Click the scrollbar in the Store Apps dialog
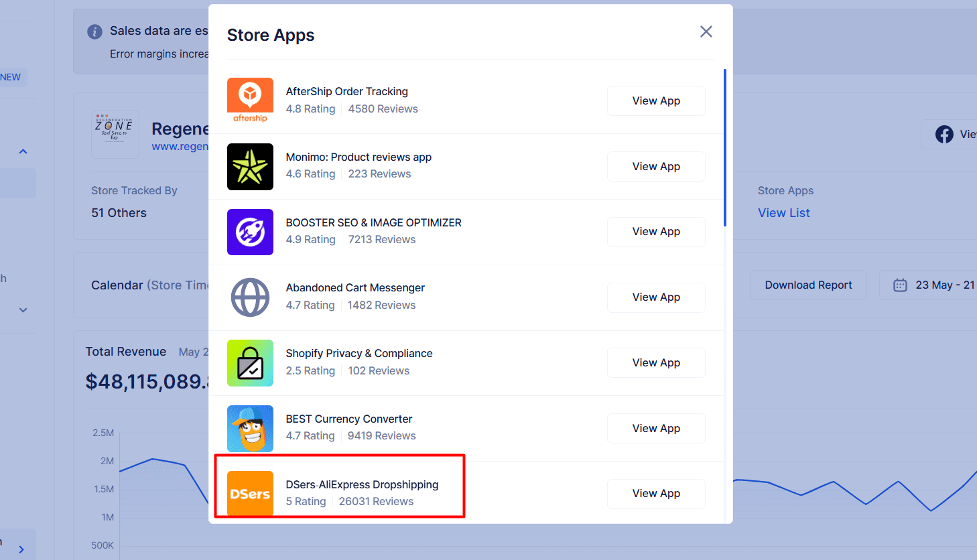Screen dimensions: 977x560 click(x=725, y=147)
